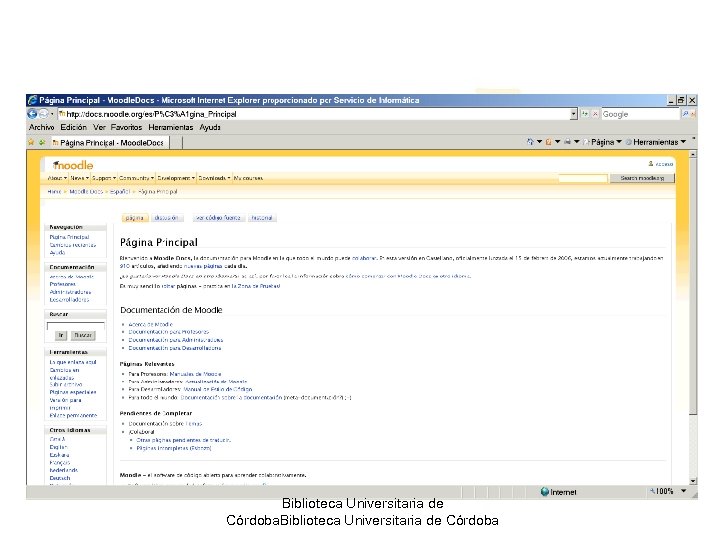Open 'Documentación para Desarrolladores' link
Screen dimensions: 720x540
pos(174,348)
